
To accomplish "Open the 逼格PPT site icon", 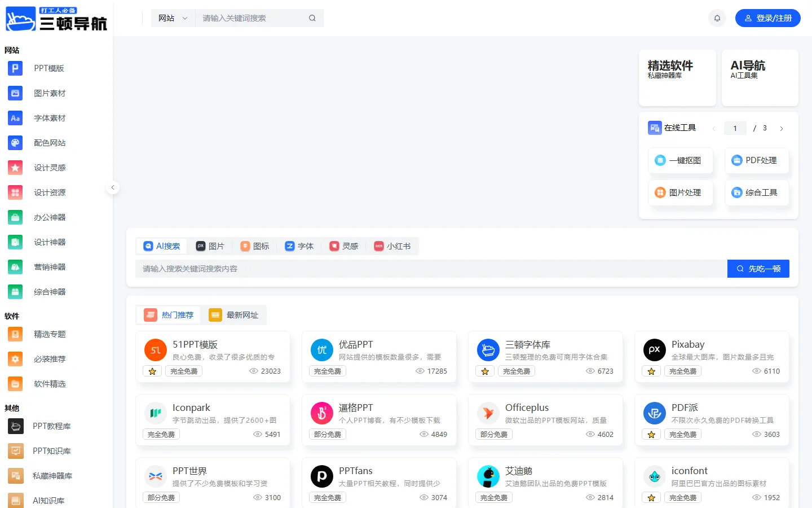I will 322,413.
